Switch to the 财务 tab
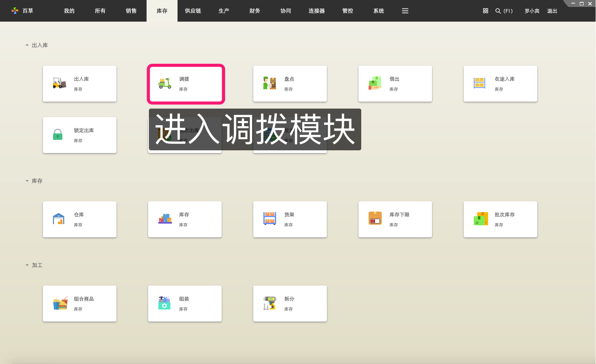Screen dimensions: 596x364 click(x=255, y=11)
